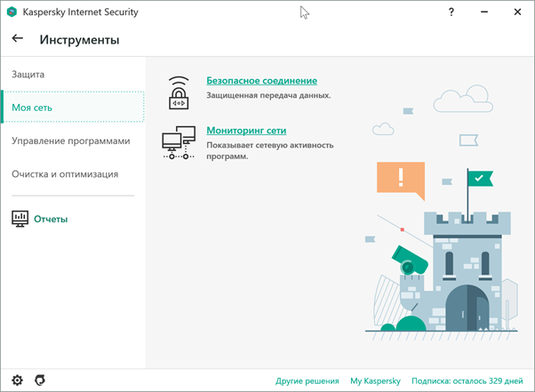Open settings via the gear icon
535x392 pixels.
click(x=17, y=380)
